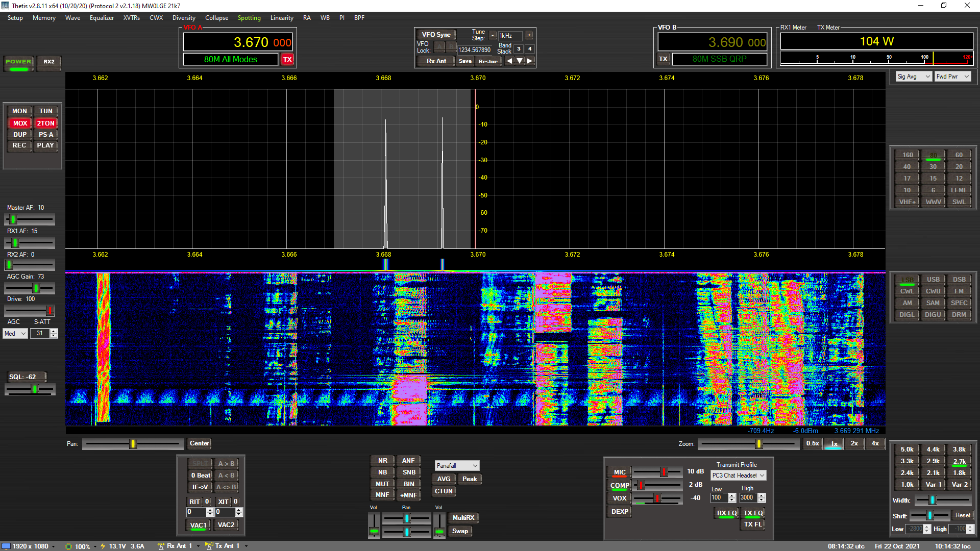The image size is (980, 551).
Task: Select the 2x zoom button
Action: [854, 443]
